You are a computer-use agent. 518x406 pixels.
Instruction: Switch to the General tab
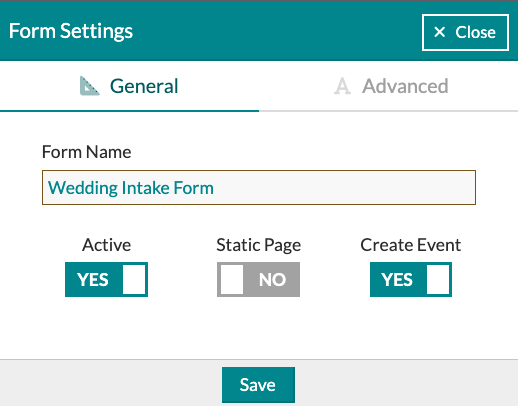(x=129, y=86)
